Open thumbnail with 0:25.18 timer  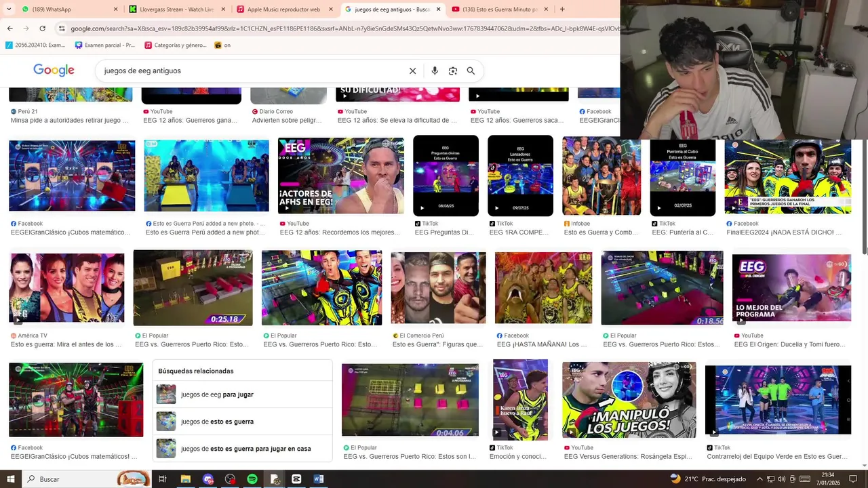[193, 287]
